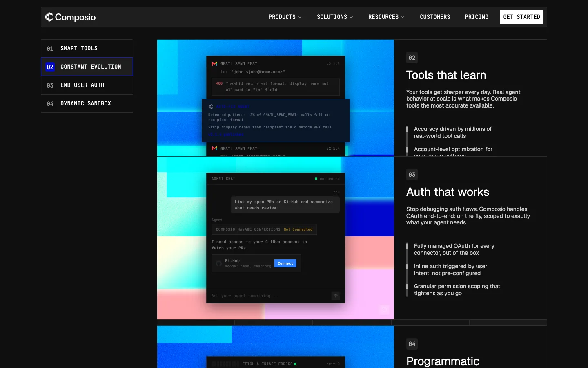This screenshot has height=368, width=588.
Task: Click the 02 number badge above Tools that learn
Action: point(412,58)
